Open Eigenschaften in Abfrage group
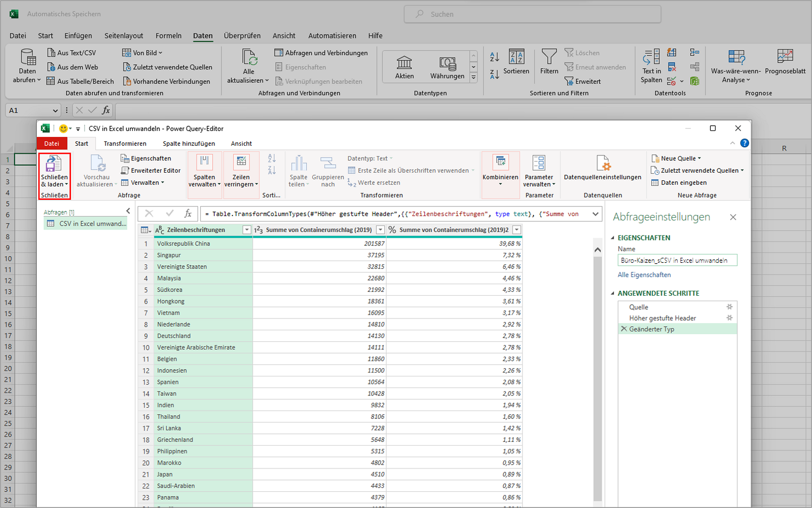The width and height of the screenshot is (812, 508). point(146,158)
